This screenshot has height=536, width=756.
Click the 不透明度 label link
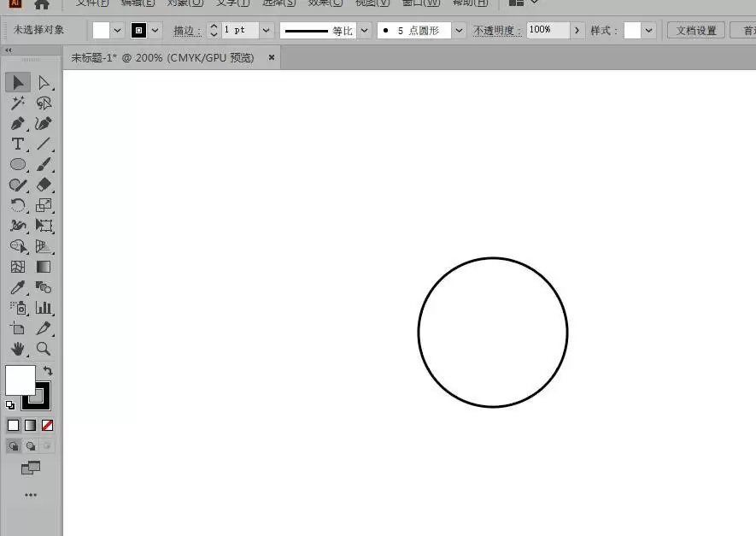[x=497, y=31]
